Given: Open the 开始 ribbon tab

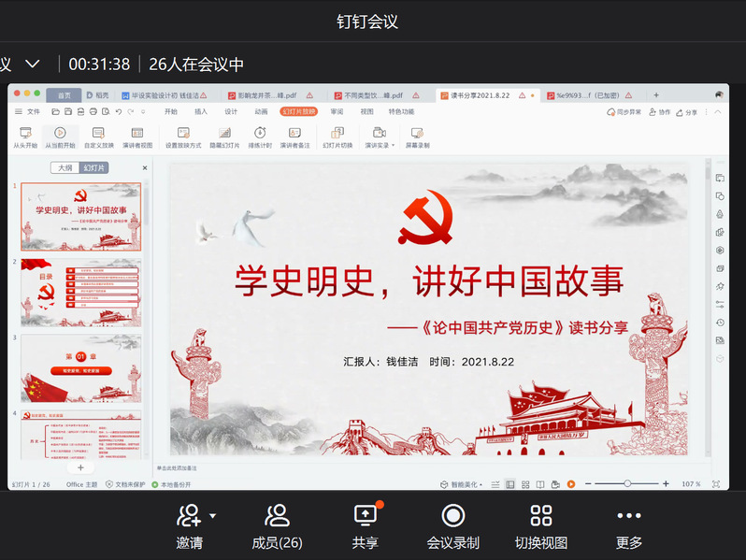Looking at the screenshot, I should pos(171,112).
